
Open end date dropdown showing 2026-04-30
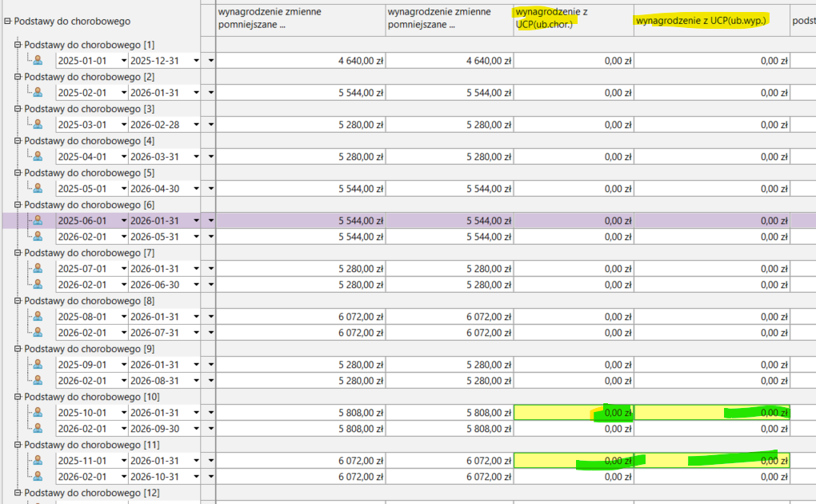tap(195, 188)
